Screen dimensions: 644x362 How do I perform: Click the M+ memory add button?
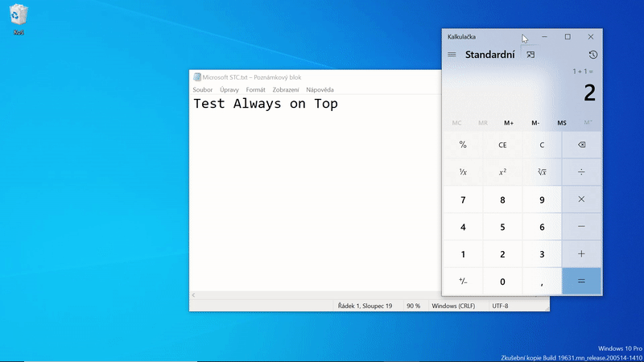pyautogui.click(x=509, y=123)
